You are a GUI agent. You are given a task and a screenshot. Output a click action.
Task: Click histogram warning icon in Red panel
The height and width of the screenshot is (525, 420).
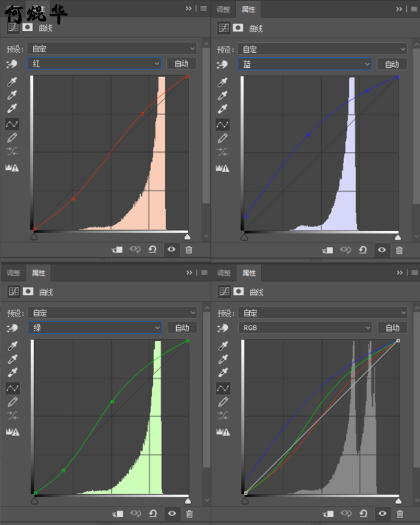pos(12,167)
